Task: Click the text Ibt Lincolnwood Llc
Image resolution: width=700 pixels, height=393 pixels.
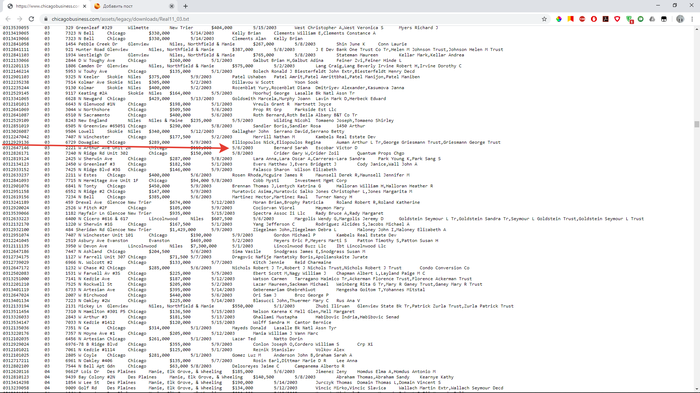Action: point(361,246)
